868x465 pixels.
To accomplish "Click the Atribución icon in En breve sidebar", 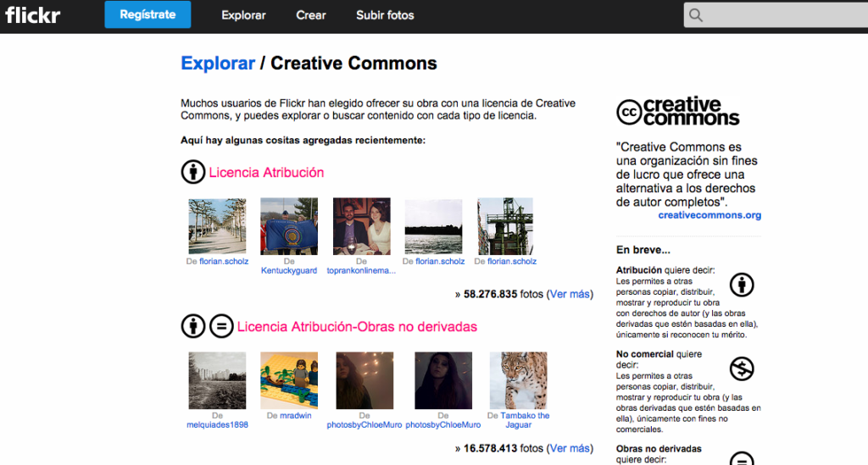I will coord(742,285).
